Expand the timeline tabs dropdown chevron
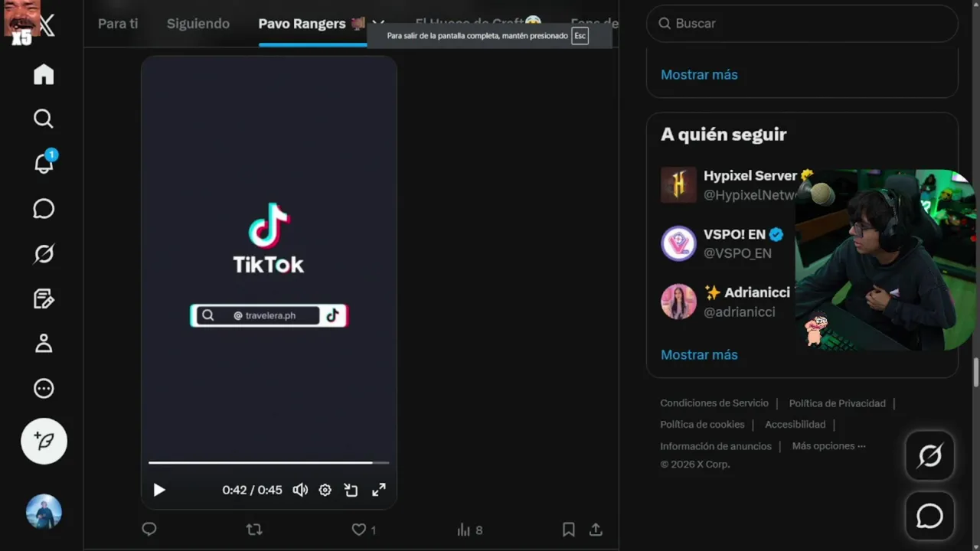980x551 pixels. [x=377, y=24]
